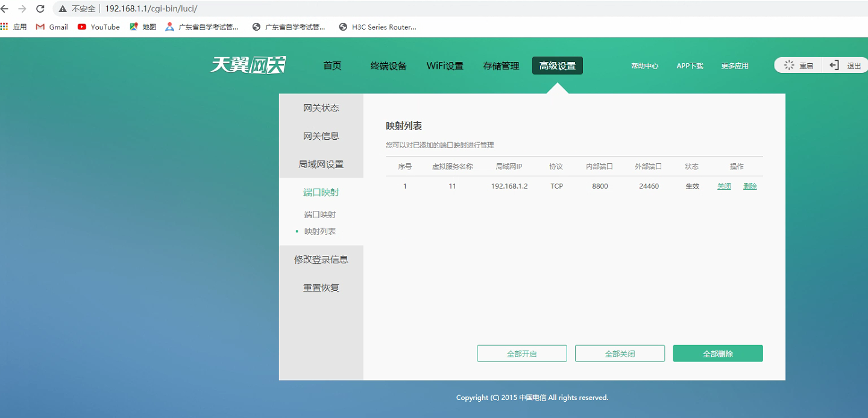Select 局域网设置 in the sidebar
The width and height of the screenshot is (868, 418).
321,164
